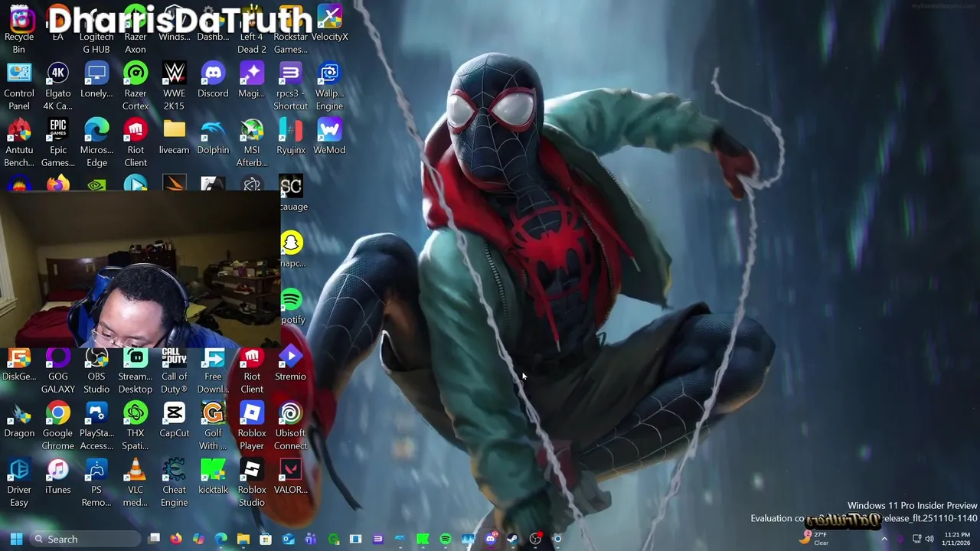The height and width of the screenshot is (551, 980).
Task: Switch to Discord in the taskbar
Action: (x=490, y=539)
